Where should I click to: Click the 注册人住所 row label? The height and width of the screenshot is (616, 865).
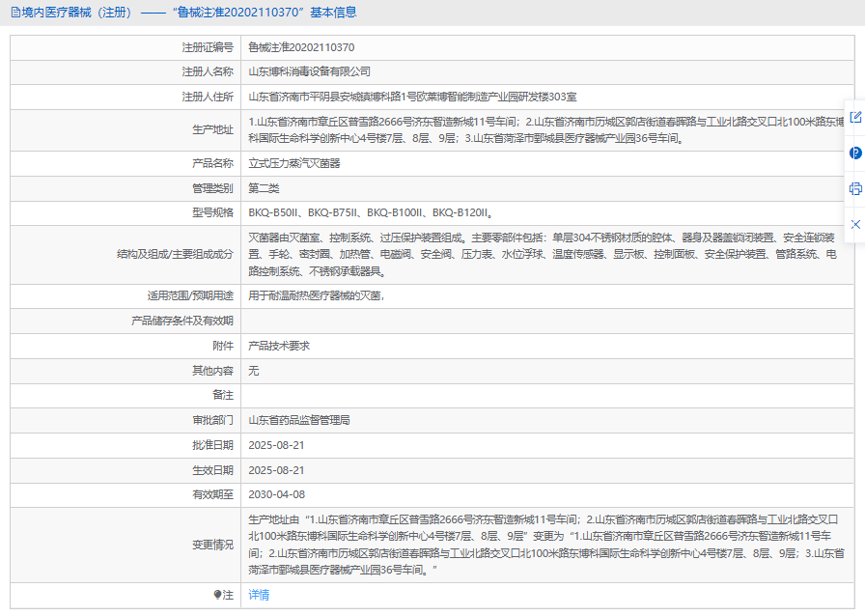click(x=208, y=97)
